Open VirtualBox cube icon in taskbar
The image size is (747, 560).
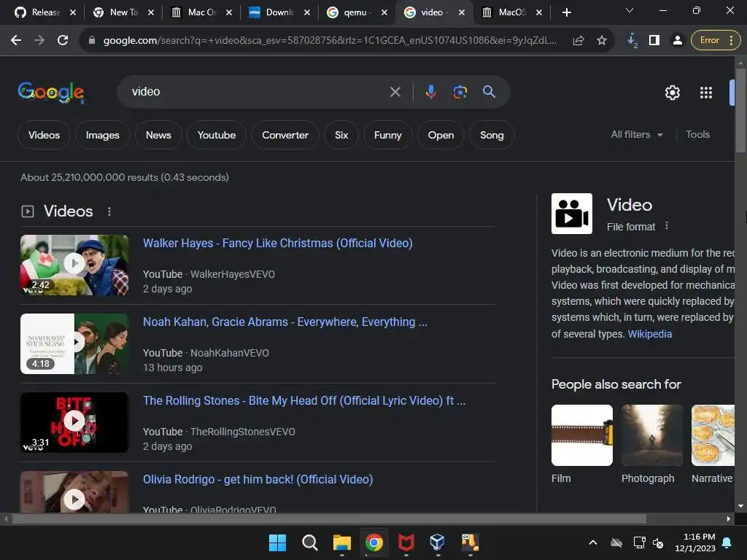pyautogui.click(x=438, y=542)
